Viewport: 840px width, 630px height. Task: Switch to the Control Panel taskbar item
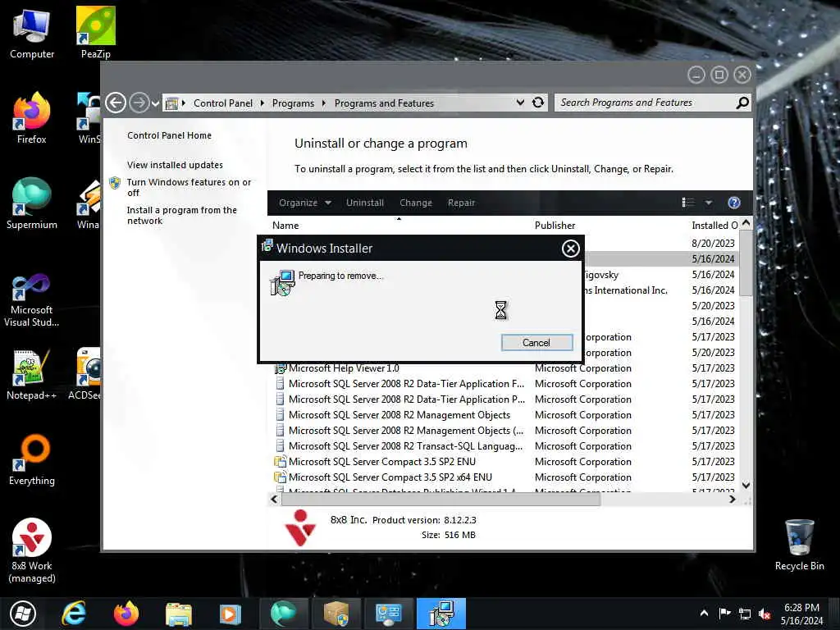388,614
